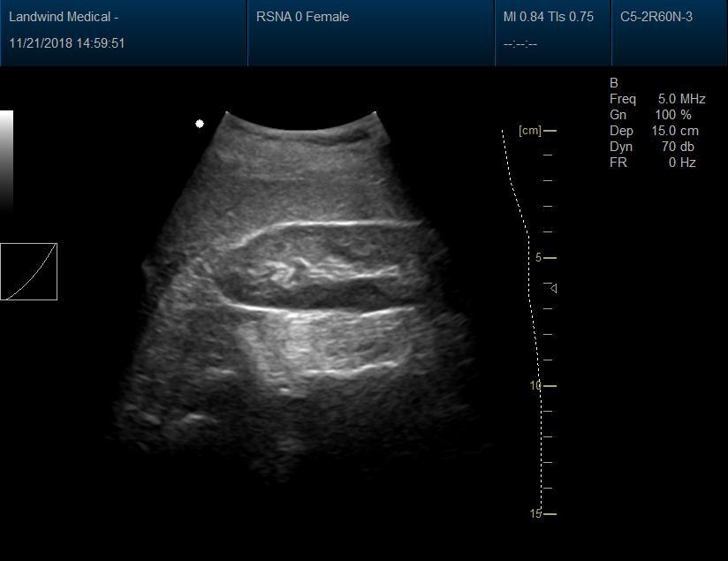
Task: Click the 'Dyn 70 db' parameter
Action: tap(652, 147)
